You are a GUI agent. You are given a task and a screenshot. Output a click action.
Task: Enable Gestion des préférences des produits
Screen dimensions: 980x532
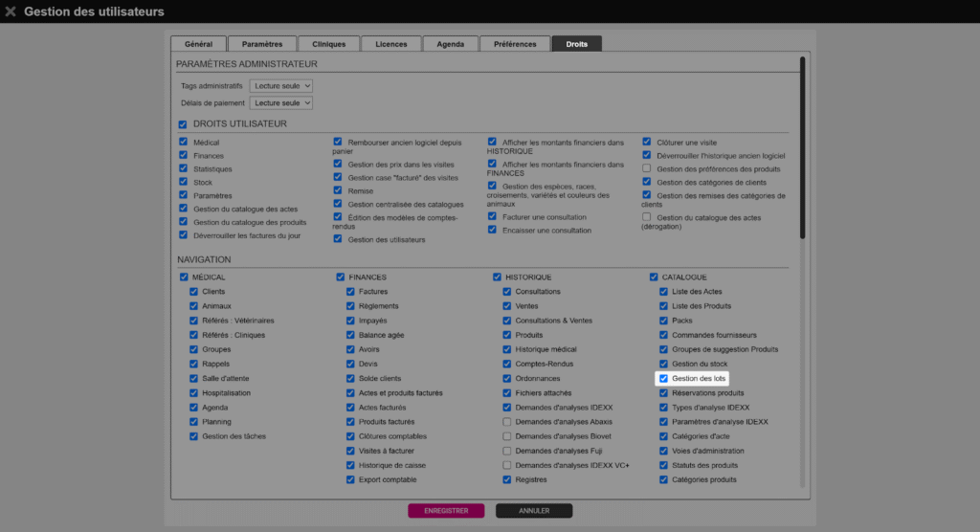click(x=647, y=168)
